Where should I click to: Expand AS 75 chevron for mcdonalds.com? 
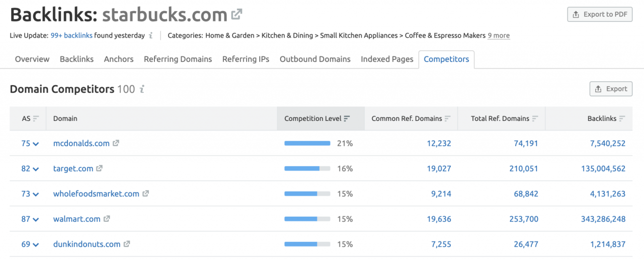coord(36,144)
